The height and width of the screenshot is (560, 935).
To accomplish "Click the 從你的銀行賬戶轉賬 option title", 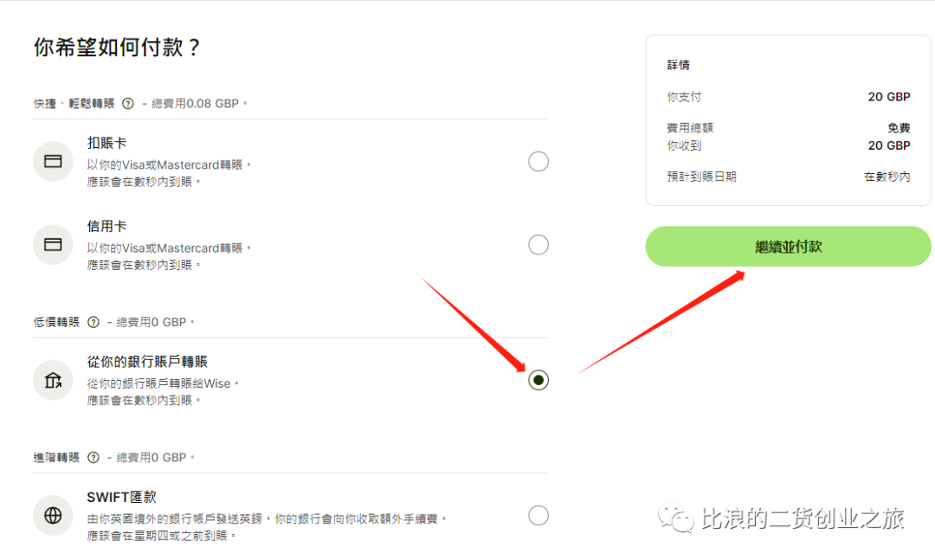I will 147,362.
